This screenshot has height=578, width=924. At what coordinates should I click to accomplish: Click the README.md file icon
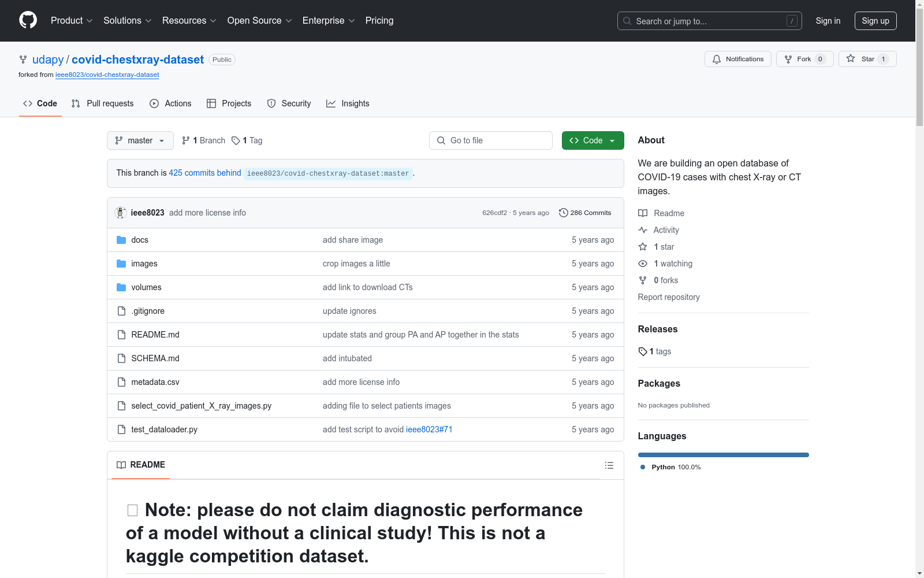[121, 335]
